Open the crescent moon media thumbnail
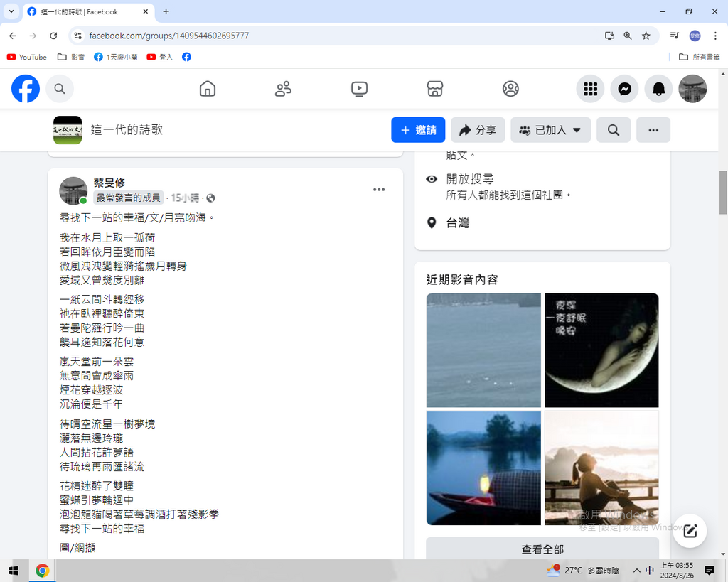 pyautogui.click(x=601, y=350)
